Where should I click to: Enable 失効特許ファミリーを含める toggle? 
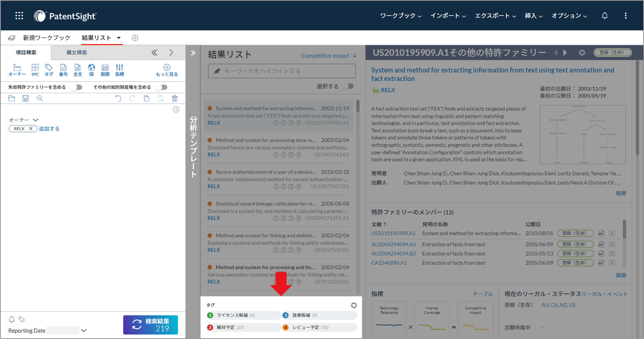[76, 87]
